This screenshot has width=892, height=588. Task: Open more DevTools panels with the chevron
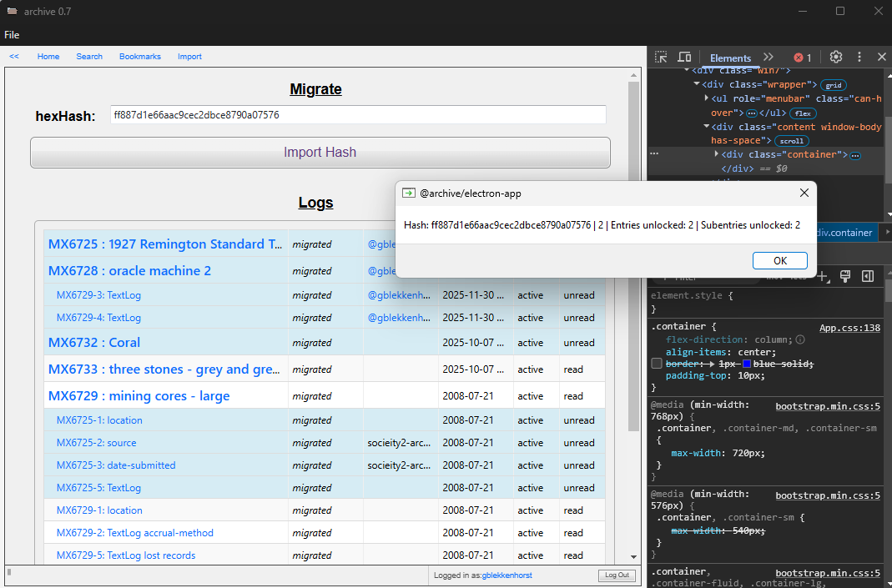click(768, 57)
